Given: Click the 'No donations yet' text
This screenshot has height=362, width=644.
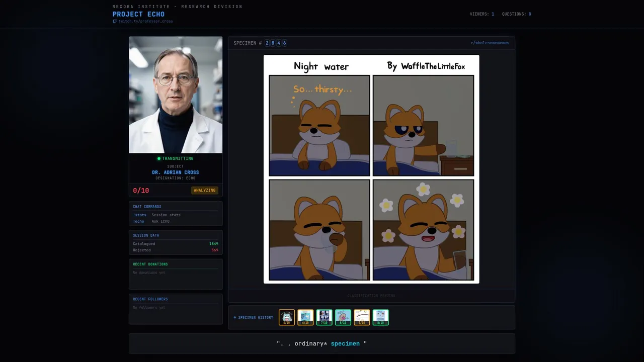Looking at the screenshot, I should (149, 273).
